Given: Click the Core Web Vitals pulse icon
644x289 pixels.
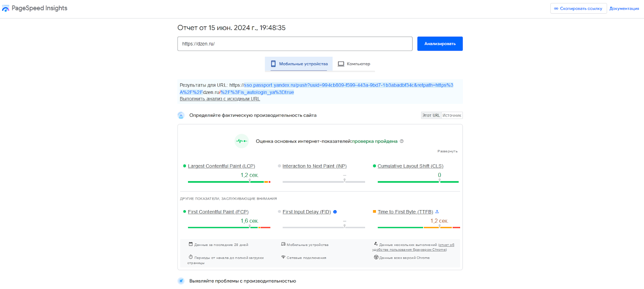Looking at the screenshot, I should 242,141.
